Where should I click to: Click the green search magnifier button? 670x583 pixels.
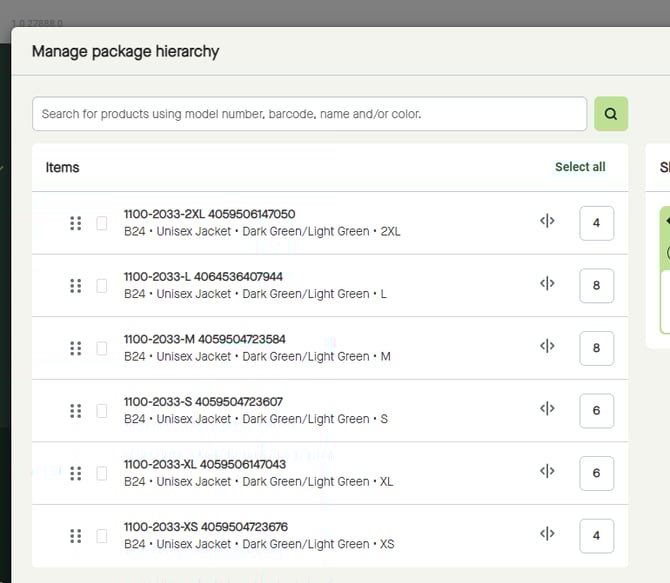point(611,114)
